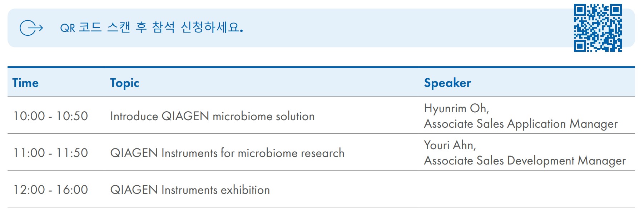Click Introduce QIAGEN microbiome solution topic
The image size is (644, 211).
point(212,116)
